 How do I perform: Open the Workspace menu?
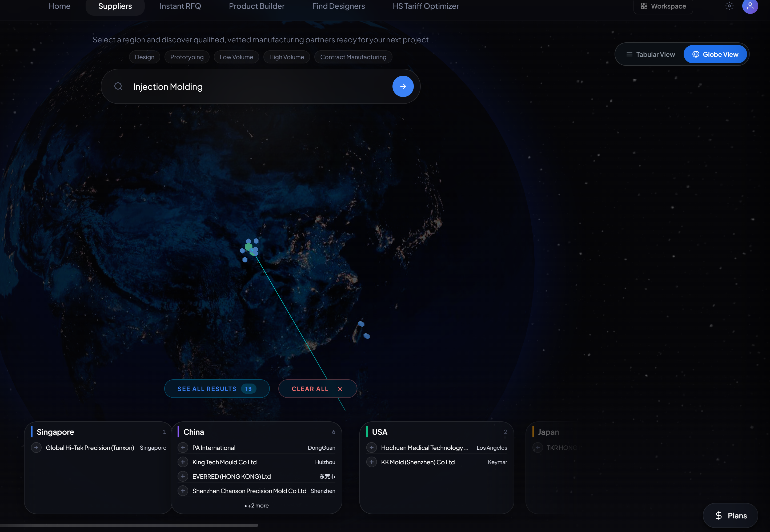click(x=663, y=6)
